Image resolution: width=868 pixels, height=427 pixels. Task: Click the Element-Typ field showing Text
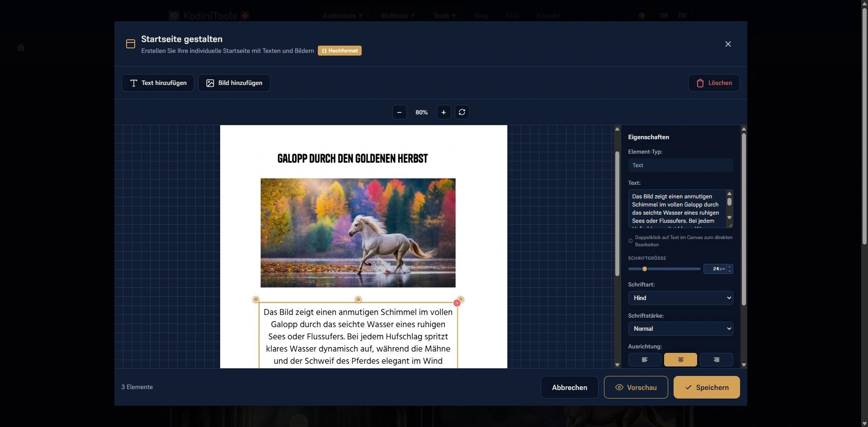tap(680, 165)
